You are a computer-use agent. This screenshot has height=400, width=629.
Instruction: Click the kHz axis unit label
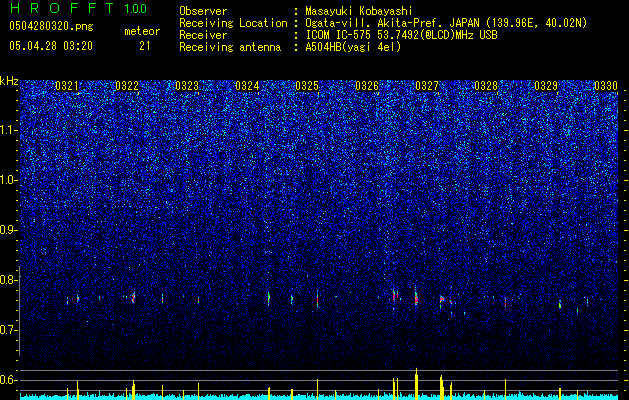9,81
